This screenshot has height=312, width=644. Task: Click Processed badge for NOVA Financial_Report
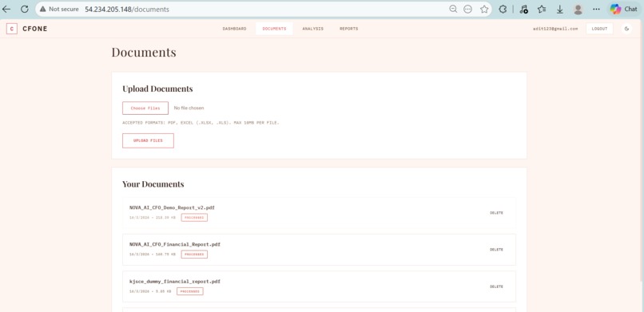click(x=194, y=255)
